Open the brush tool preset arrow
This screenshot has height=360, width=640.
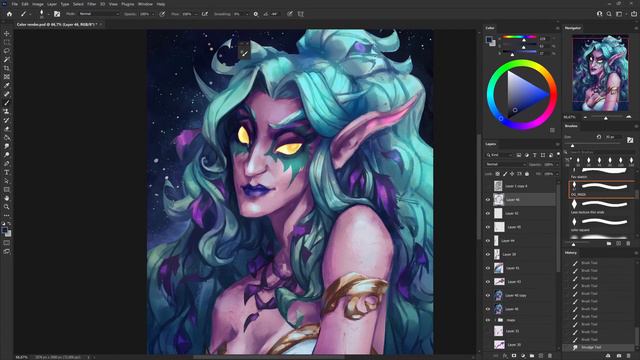tap(29, 14)
